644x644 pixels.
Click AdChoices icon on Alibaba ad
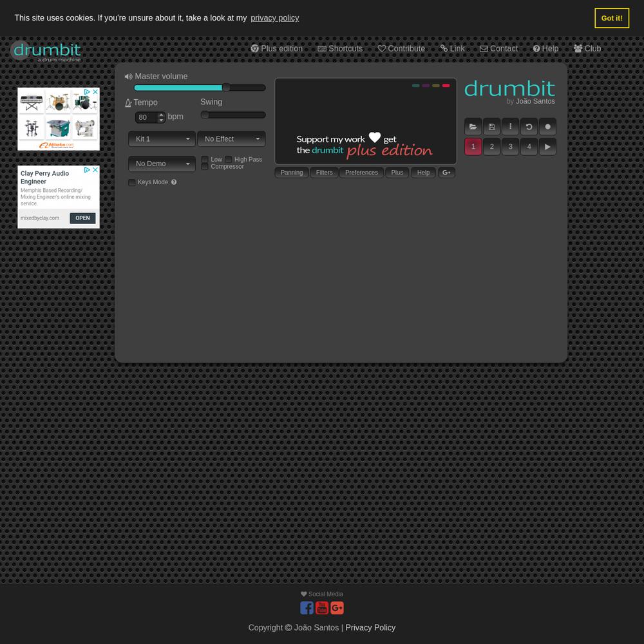[x=87, y=91]
